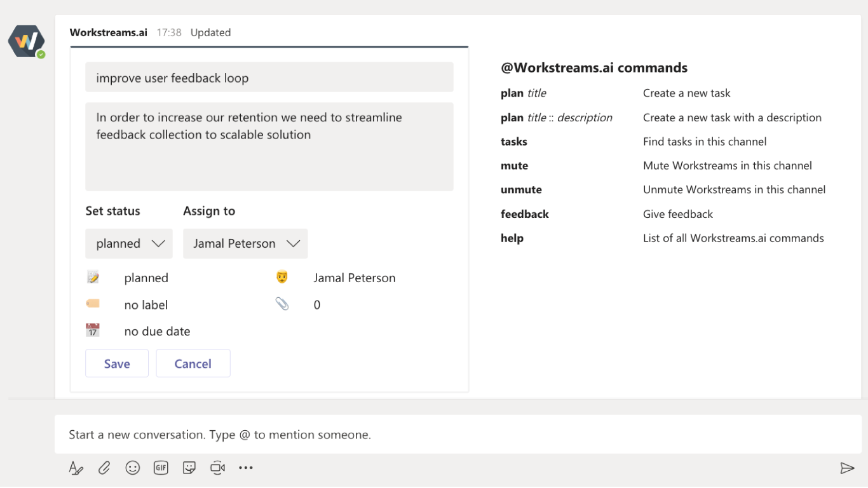Expand the Assign to dropdown
The width and height of the screenshot is (868, 488).
245,243
